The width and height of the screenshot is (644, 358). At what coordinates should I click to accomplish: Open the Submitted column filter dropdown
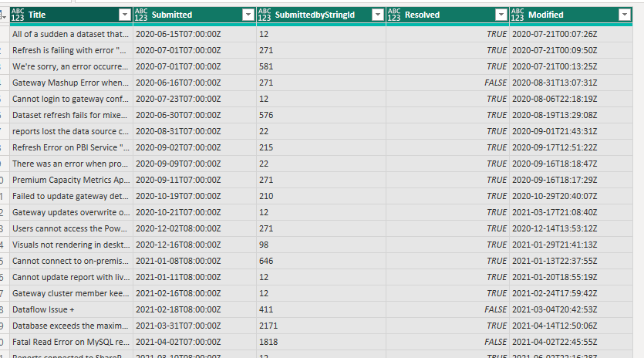tap(248, 15)
